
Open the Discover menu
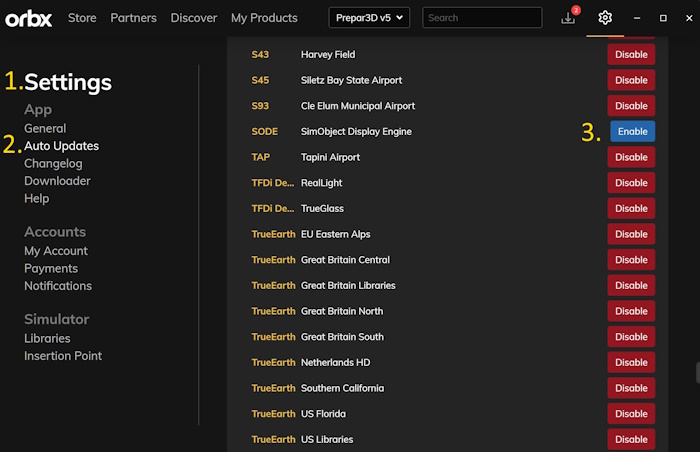click(x=194, y=18)
